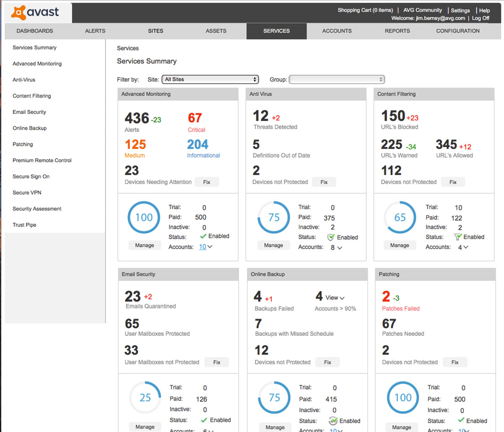Switch to the Sites tab
Image resolution: width=504 pixels, height=432 pixels.
tap(156, 31)
